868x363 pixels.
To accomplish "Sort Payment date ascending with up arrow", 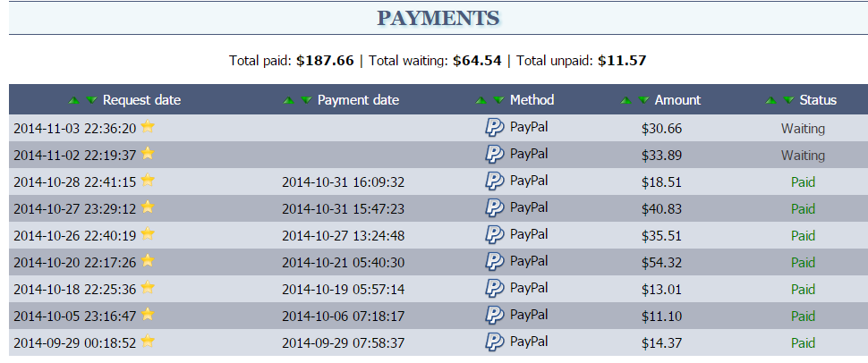I will tap(288, 100).
